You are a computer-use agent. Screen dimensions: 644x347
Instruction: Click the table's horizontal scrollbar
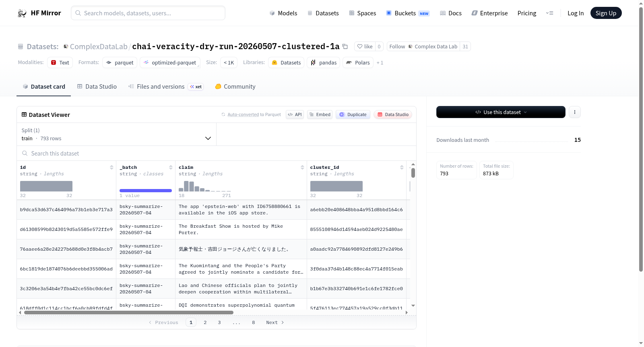click(x=129, y=312)
